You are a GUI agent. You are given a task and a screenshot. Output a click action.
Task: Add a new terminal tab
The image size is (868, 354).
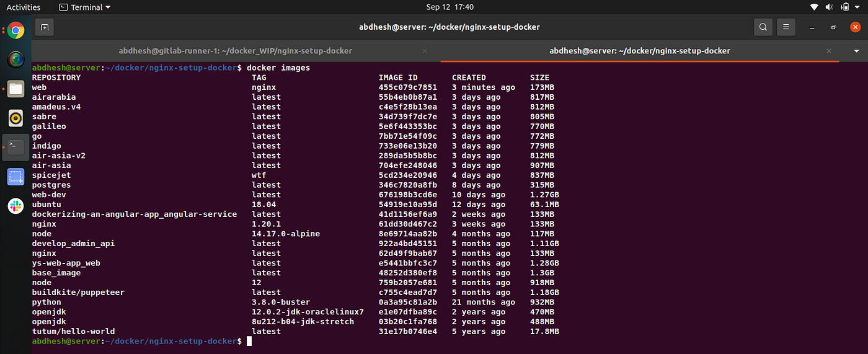[44, 27]
